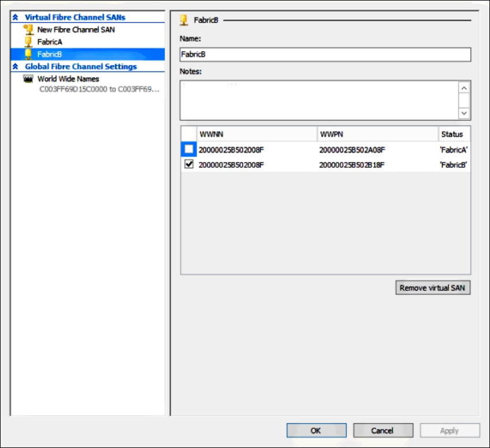490x448 pixels.
Task: Click the Cancel button
Action: click(x=383, y=430)
